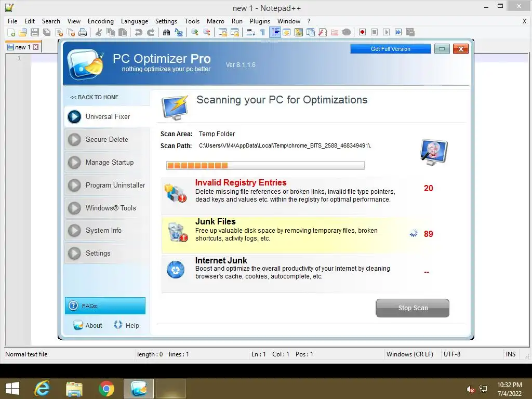Click PC Optimizer Pro logo icon
This screenshot has width=532, height=399.
(85, 64)
